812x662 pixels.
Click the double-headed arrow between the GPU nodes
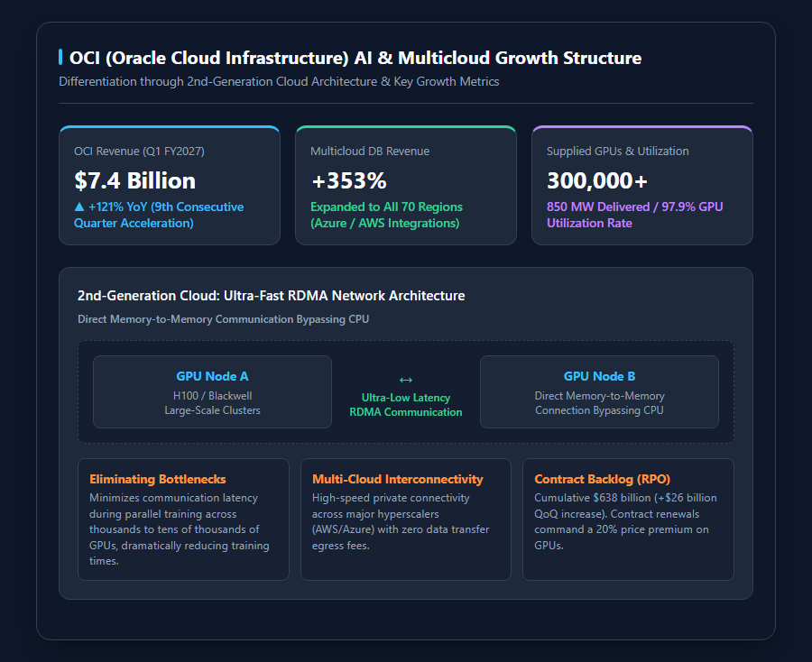point(406,381)
